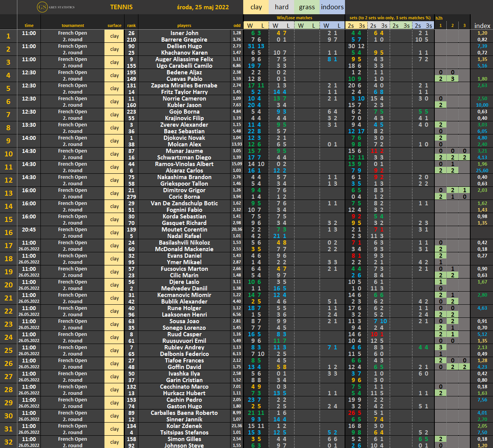The image size is (493, 448).
Task: Click player Alcaraz Carlos
Action: (x=184, y=171)
